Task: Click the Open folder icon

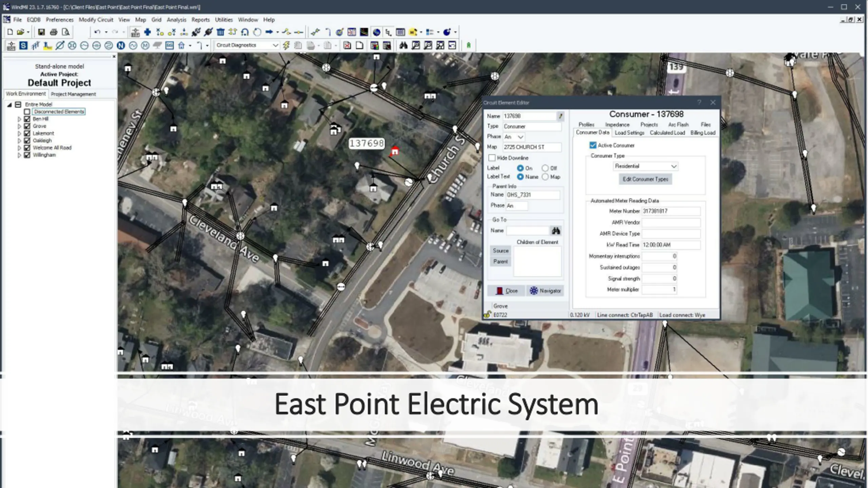Action: pyautogui.click(x=20, y=32)
